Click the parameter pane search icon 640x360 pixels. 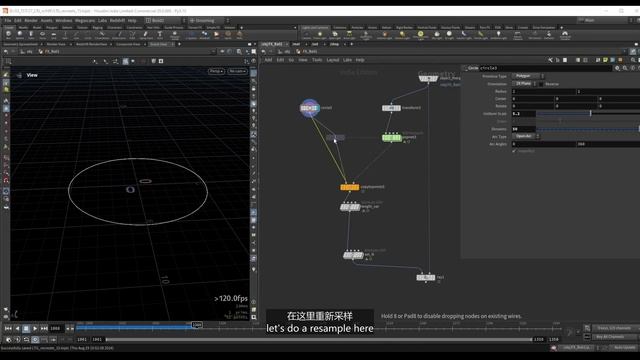[625, 68]
